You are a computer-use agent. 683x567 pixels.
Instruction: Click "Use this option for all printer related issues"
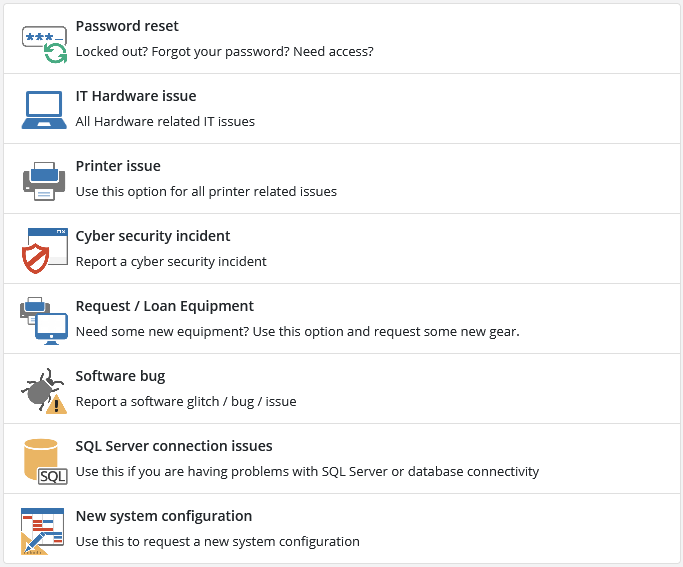click(x=206, y=191)
